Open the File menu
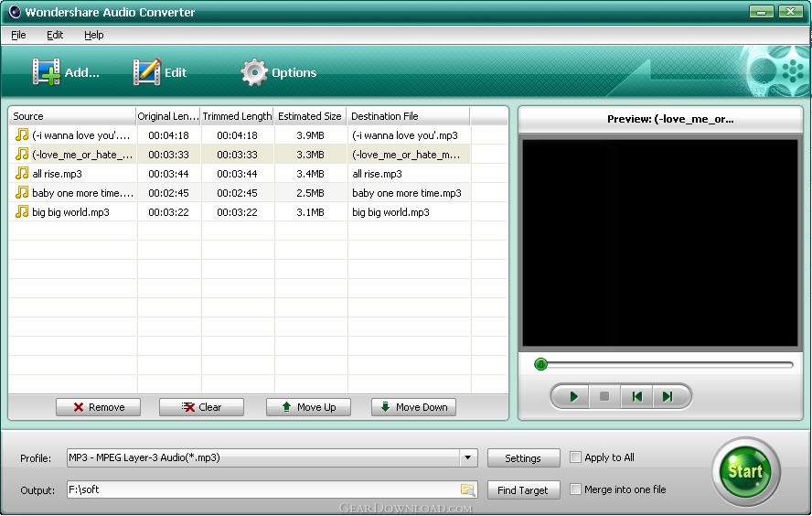812x516 pixels. (18, 35)
